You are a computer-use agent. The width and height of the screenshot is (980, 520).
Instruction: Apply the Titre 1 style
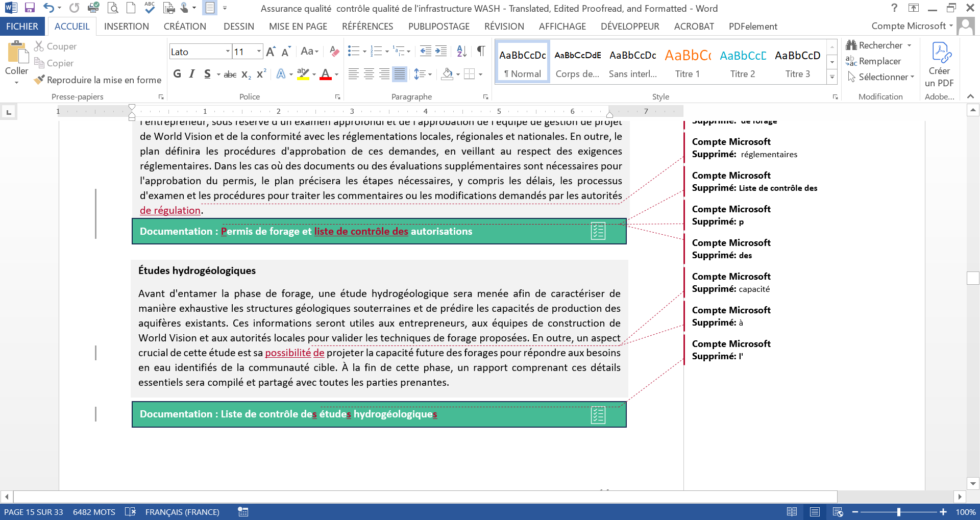point(688,62)
